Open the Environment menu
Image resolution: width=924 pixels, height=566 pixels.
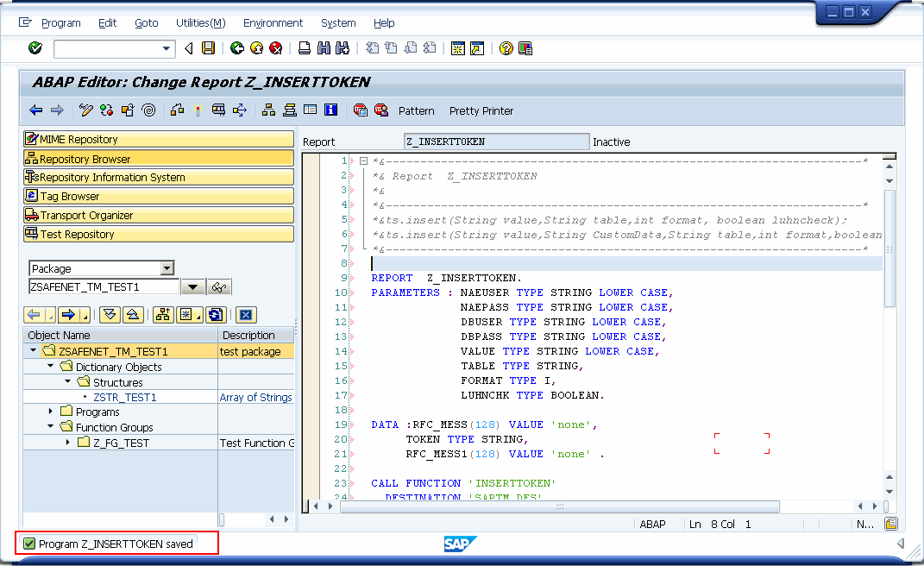pyautogui.click(x=273, y=23)
